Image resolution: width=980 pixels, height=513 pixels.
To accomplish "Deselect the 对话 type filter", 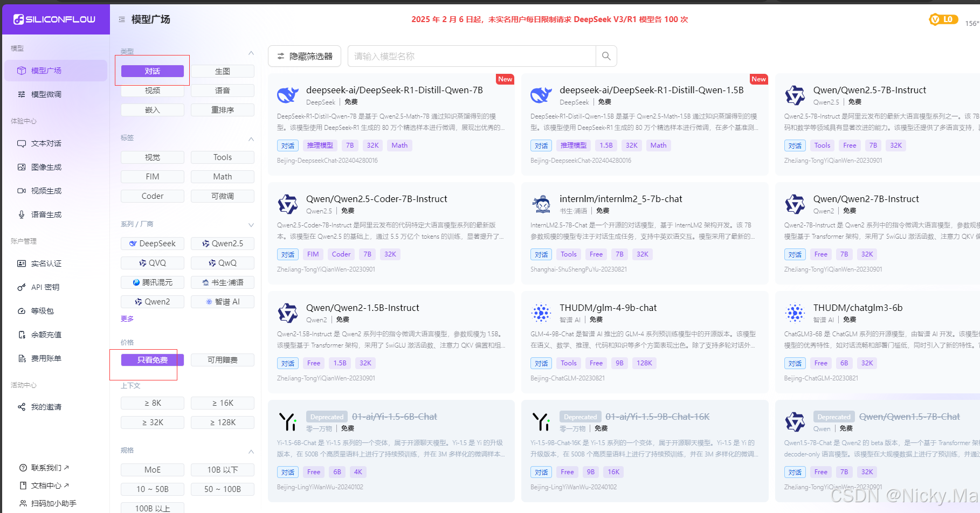I will click(153, 71).
